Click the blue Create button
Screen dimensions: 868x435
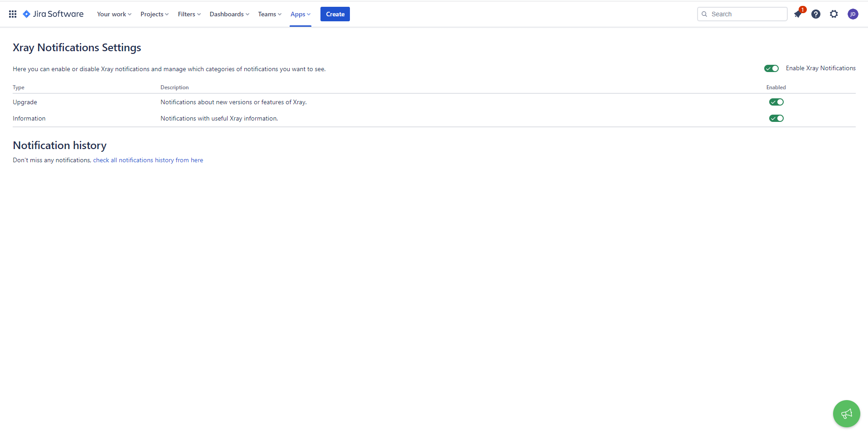coord(335,14)
